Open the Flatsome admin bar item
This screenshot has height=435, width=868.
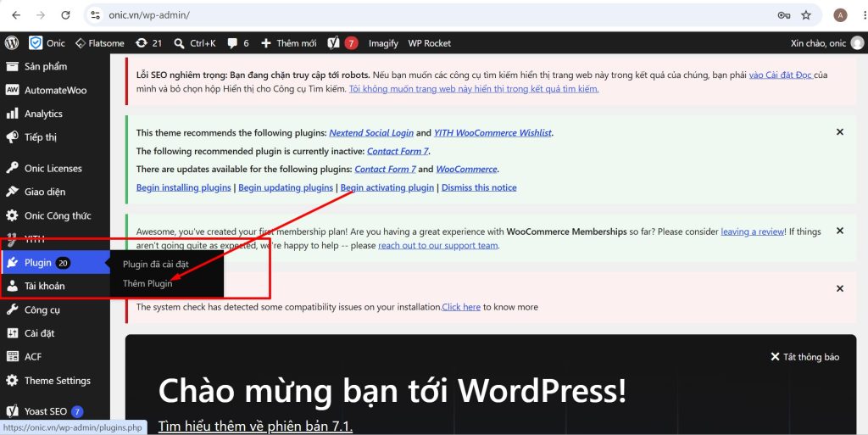click(x=100, y=42)
